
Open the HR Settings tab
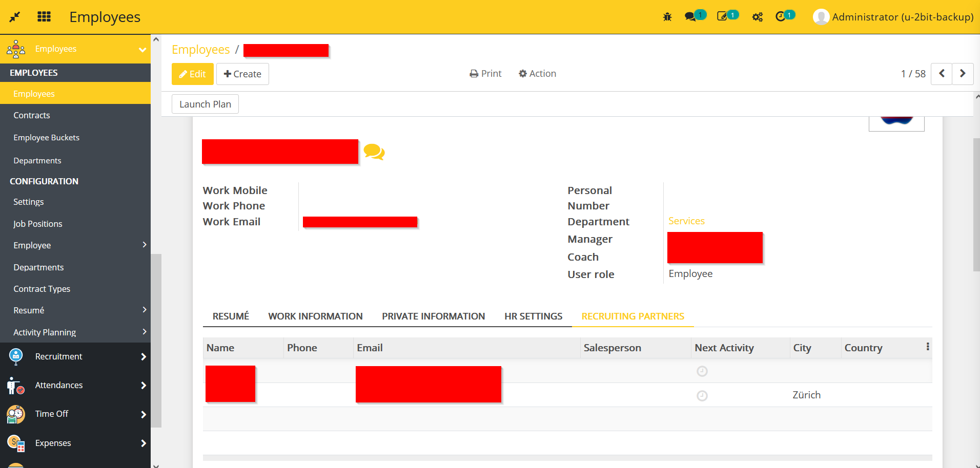tap(533, 316)
